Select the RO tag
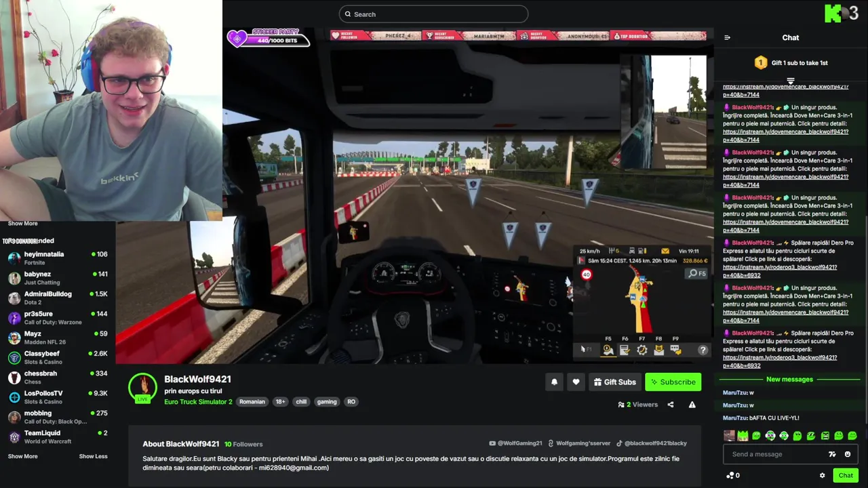 tap(351, 402)
